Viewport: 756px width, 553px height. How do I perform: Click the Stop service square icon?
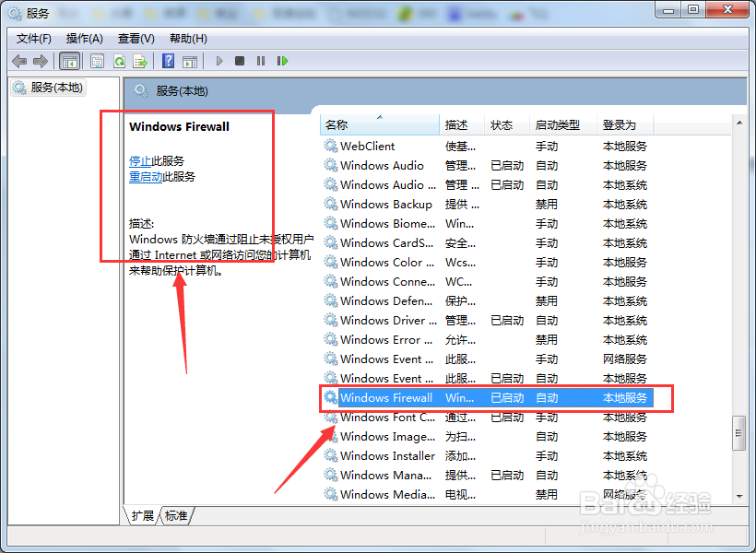pos(240,61)
